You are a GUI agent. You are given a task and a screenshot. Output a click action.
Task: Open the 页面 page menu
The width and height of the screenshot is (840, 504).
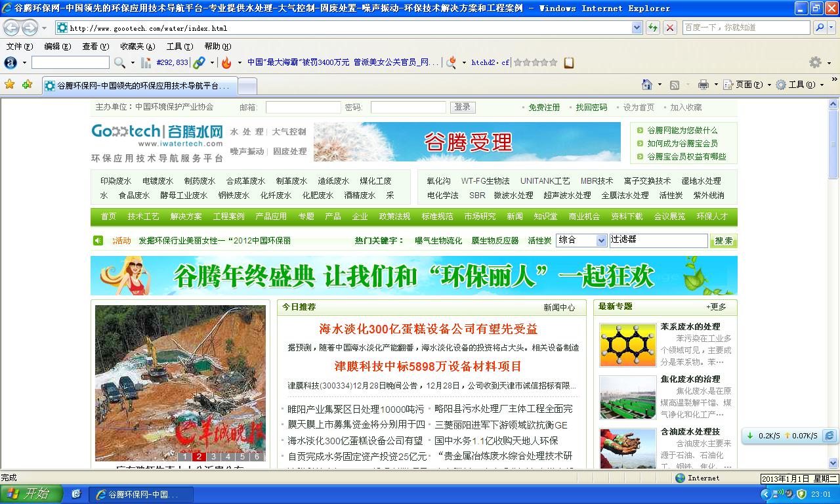coord(747,85)
